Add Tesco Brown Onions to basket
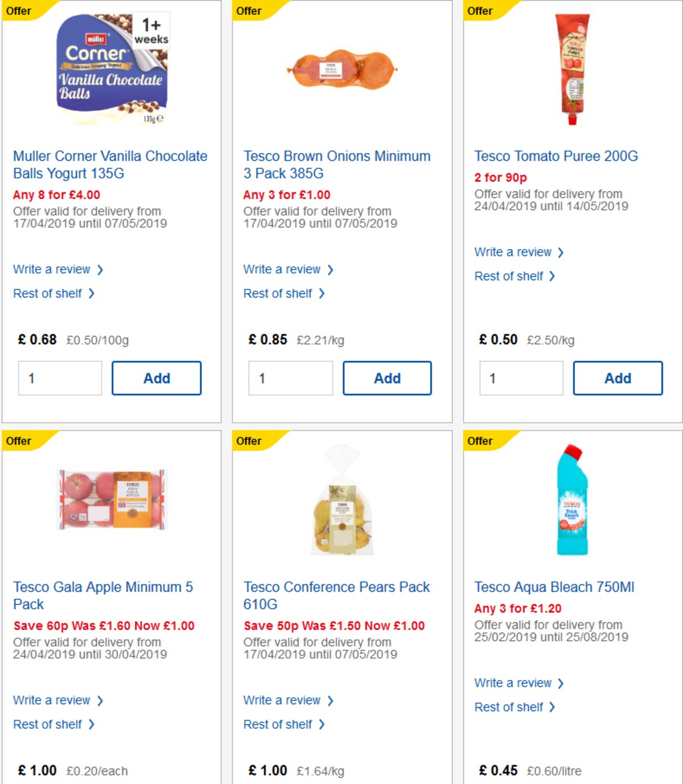The height and width of the screenshot is (784, 683). click(x=387, y=378)
